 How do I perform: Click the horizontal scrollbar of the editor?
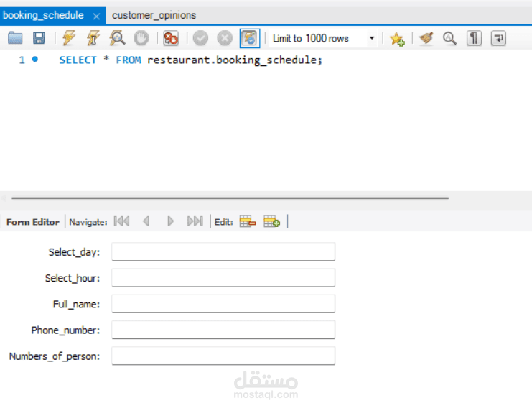click(230, 198)
